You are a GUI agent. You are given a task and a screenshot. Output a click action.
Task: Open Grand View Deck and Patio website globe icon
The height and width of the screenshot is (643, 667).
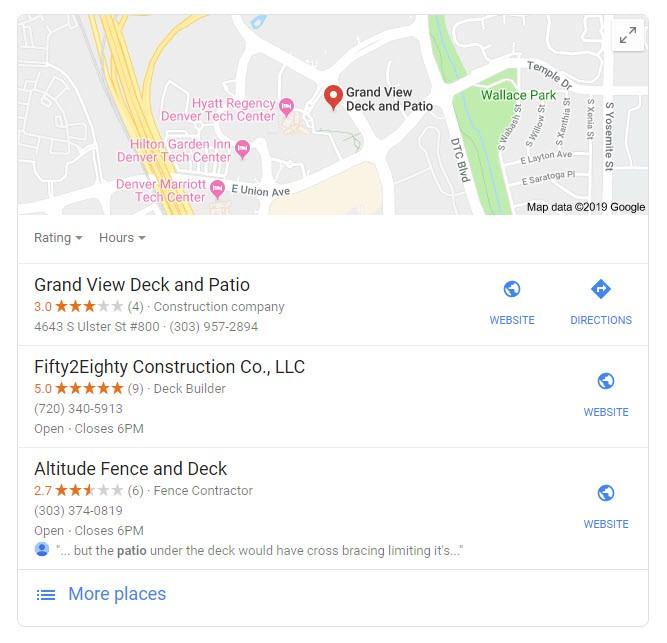coord(512,289)
